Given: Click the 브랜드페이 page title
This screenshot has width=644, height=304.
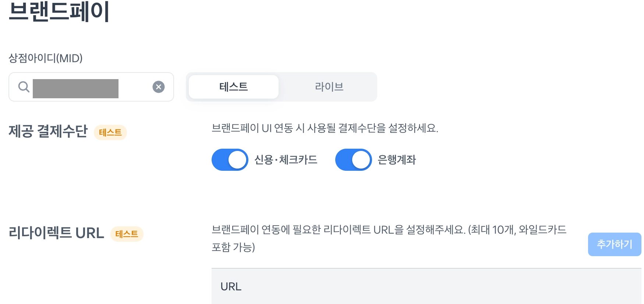Looking at the screenshot, I should [x=59, y=11].
